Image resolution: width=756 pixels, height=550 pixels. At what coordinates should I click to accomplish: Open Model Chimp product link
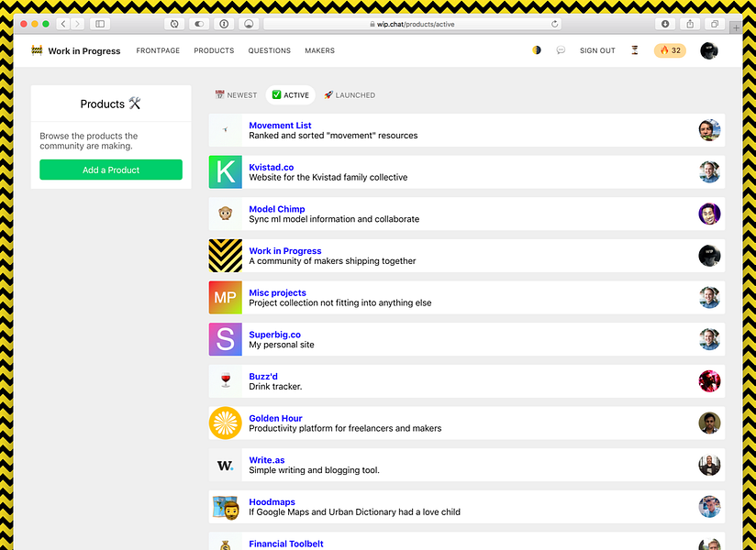[x=277, y=209]
